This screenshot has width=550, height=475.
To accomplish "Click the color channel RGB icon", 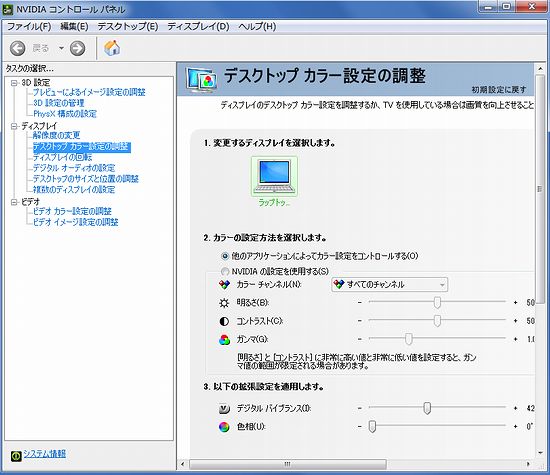I will pyautogui.click(x=224, y=285).
